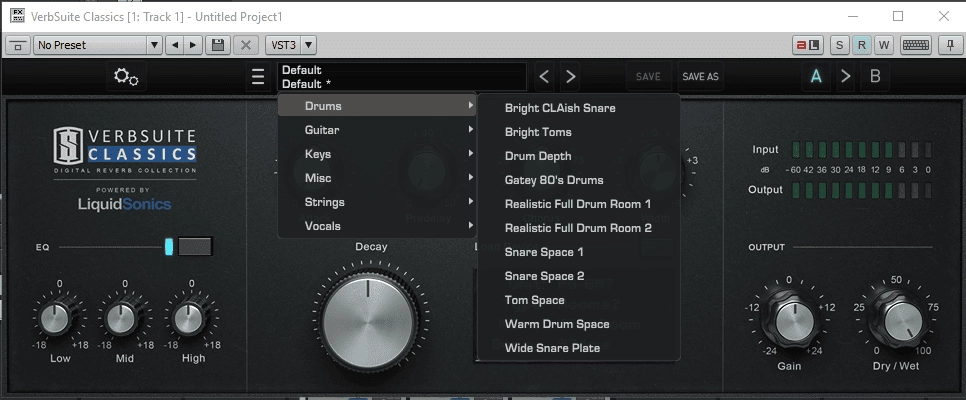Go to next preset with right chevron
The width and height of the screenshot is (966, 400).
click(x=571, y=76)
